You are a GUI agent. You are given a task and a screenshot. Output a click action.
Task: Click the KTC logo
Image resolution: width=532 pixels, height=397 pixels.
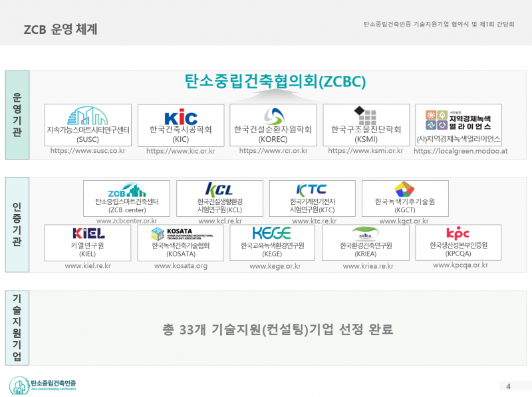[x=311, y=190]
